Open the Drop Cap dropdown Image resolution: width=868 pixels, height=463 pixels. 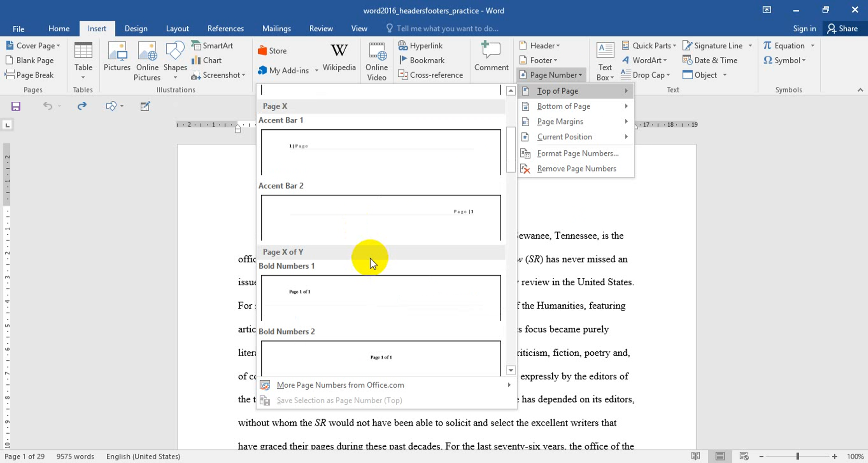(645, 75)
